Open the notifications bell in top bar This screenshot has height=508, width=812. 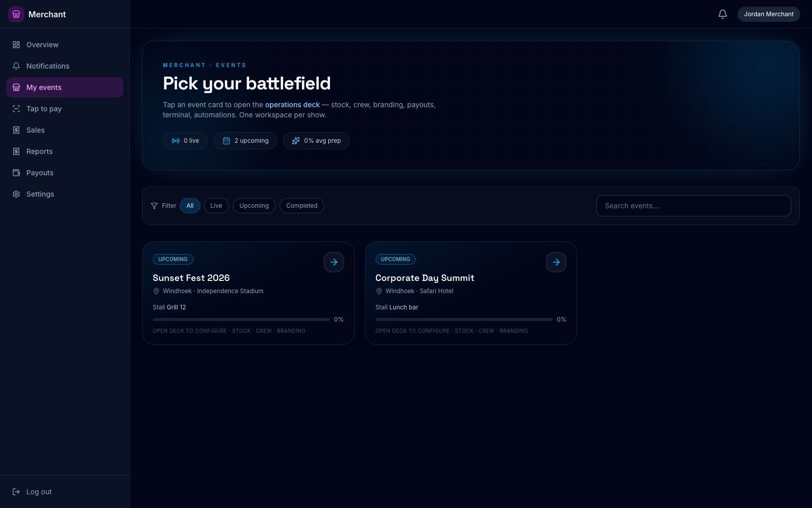723,14
